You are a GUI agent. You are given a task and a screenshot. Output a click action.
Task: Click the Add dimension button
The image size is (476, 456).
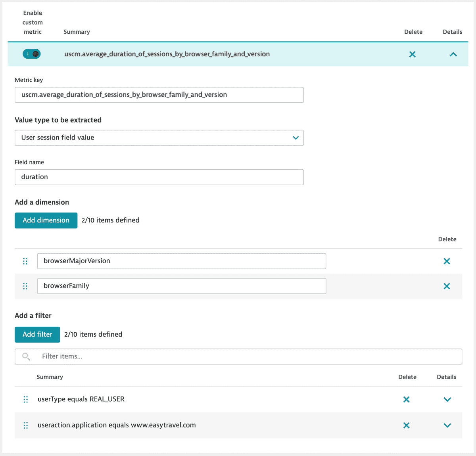(x=46, y=220)
